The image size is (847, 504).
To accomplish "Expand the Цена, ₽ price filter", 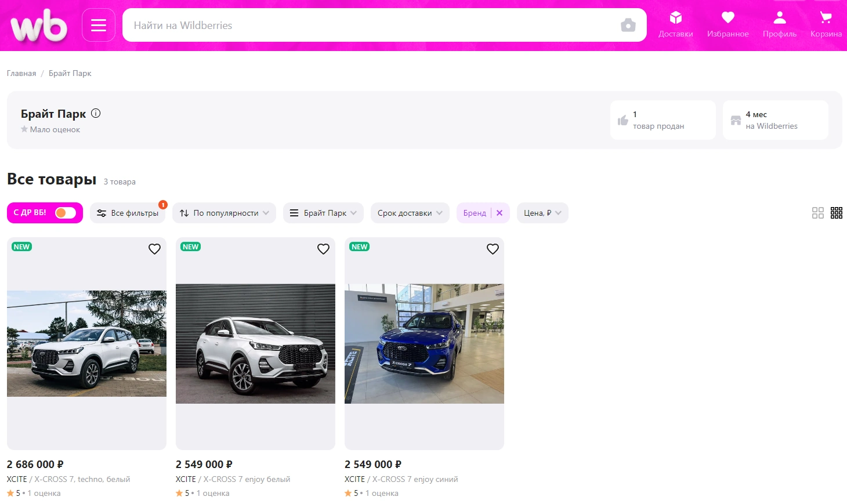I will [542, 213].
